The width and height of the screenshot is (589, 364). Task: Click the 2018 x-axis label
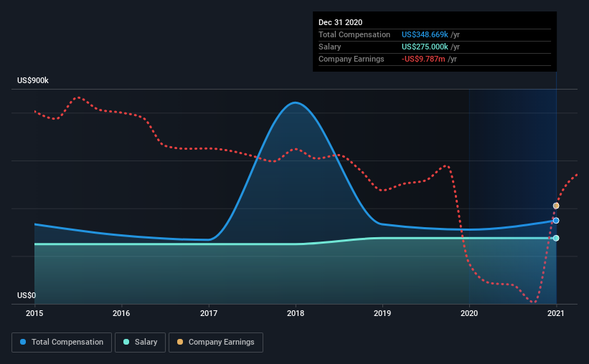point(296,313)
